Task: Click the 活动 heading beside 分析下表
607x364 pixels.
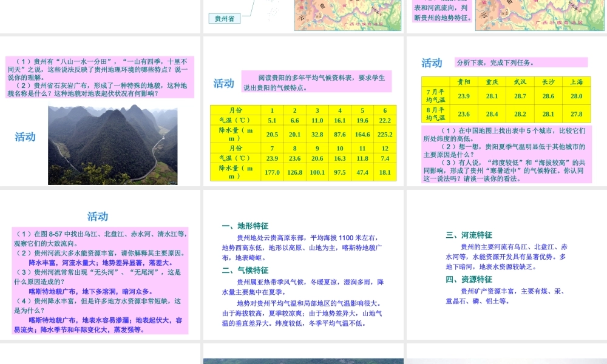Action: coord(432,63)
